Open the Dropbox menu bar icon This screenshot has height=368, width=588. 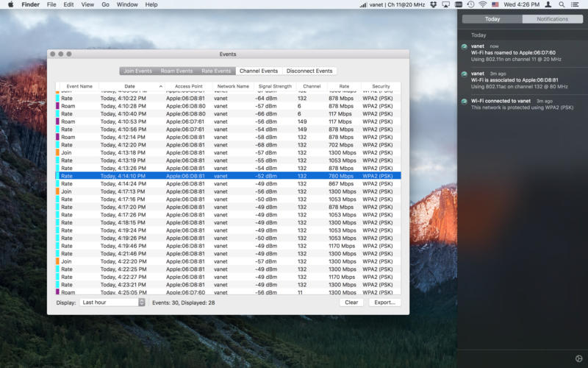tap(434, 4)
